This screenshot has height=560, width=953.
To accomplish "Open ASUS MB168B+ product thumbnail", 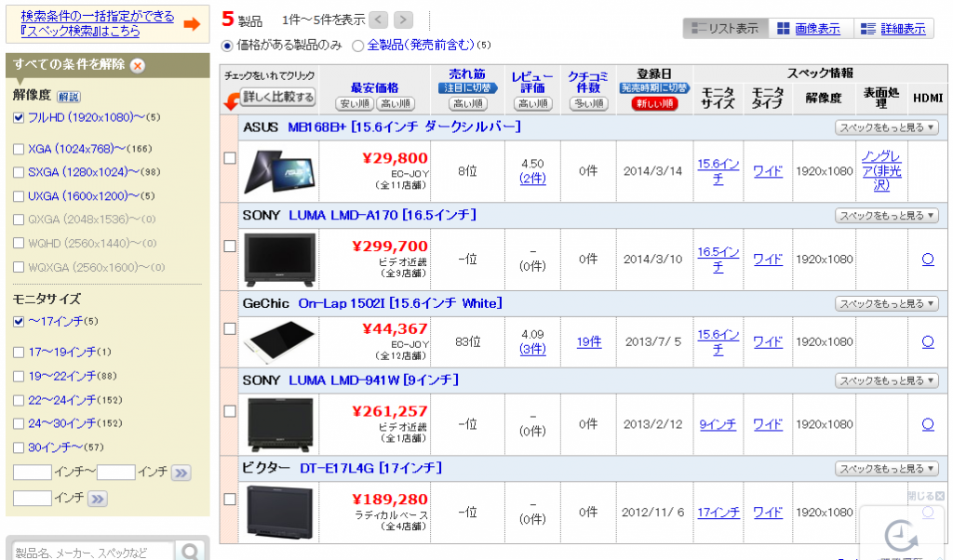I will [x=279, y=171].
